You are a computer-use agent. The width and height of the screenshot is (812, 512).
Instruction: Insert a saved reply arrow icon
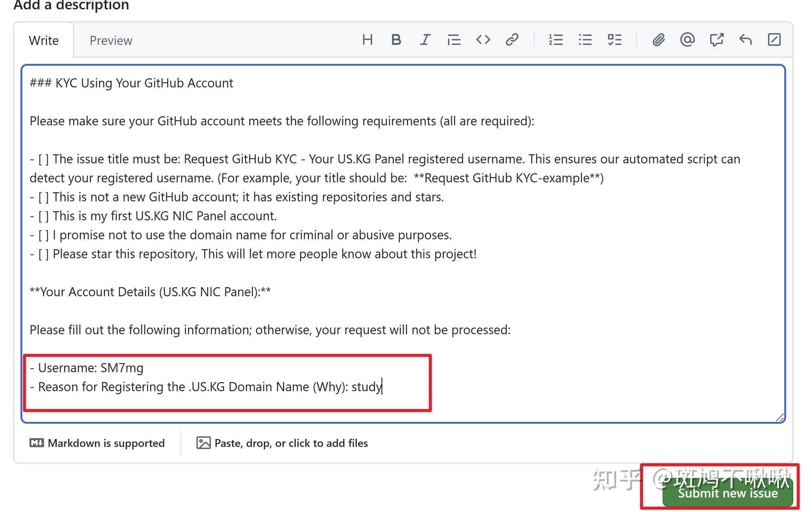[745, 40]
